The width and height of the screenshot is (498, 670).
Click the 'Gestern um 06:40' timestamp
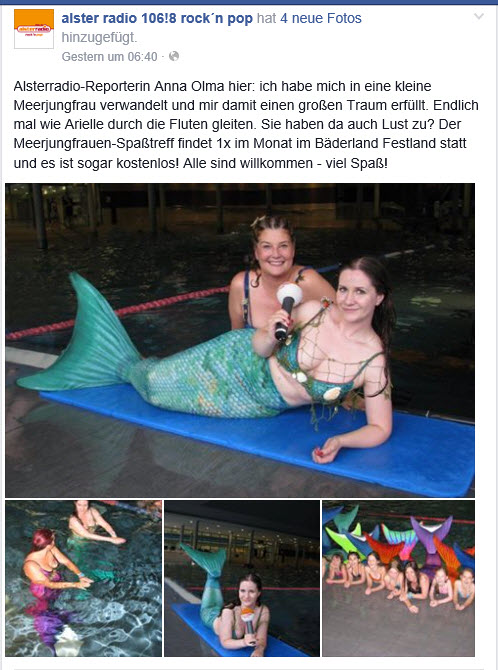pos(109,56)
